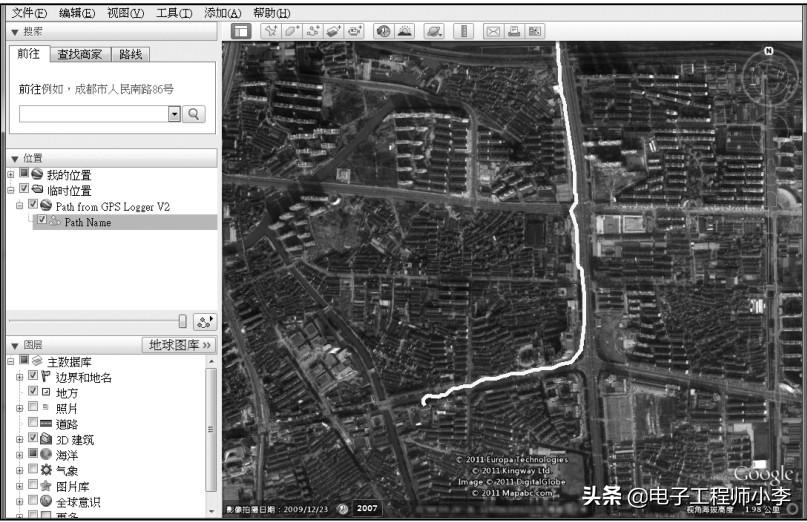Screen dimensions: 807x522
Task: Click the 地球图库 button
Action: pyautogui.click(x=180, y=345)
